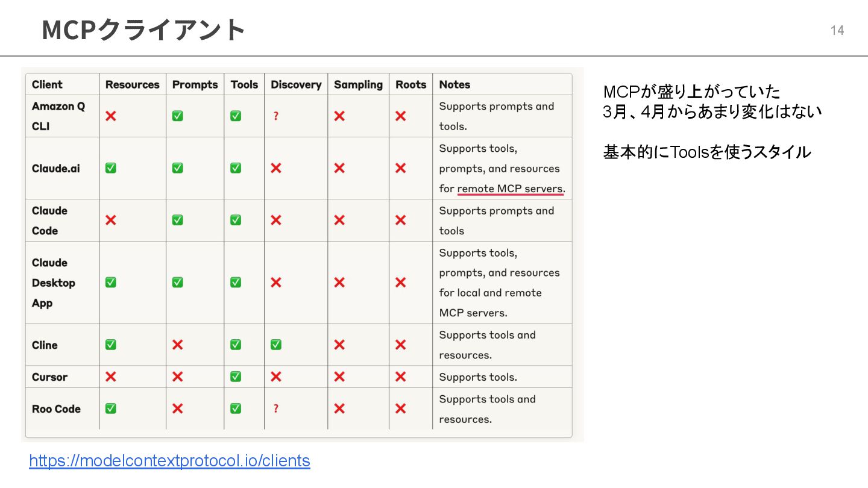Click Cursor Tools green checkmark
Image resolution: width=868 pixels, height=488 pixels.
(236, 377)
